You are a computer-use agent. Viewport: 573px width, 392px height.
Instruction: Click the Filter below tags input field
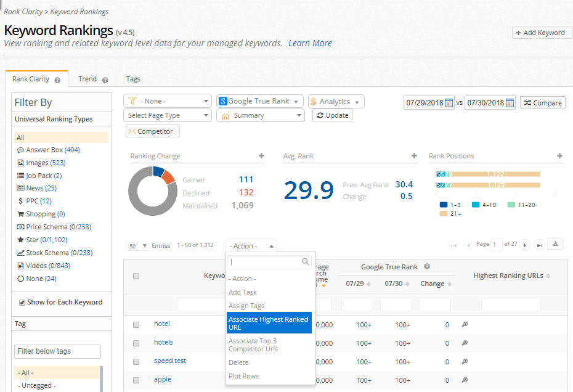[57, 351]
